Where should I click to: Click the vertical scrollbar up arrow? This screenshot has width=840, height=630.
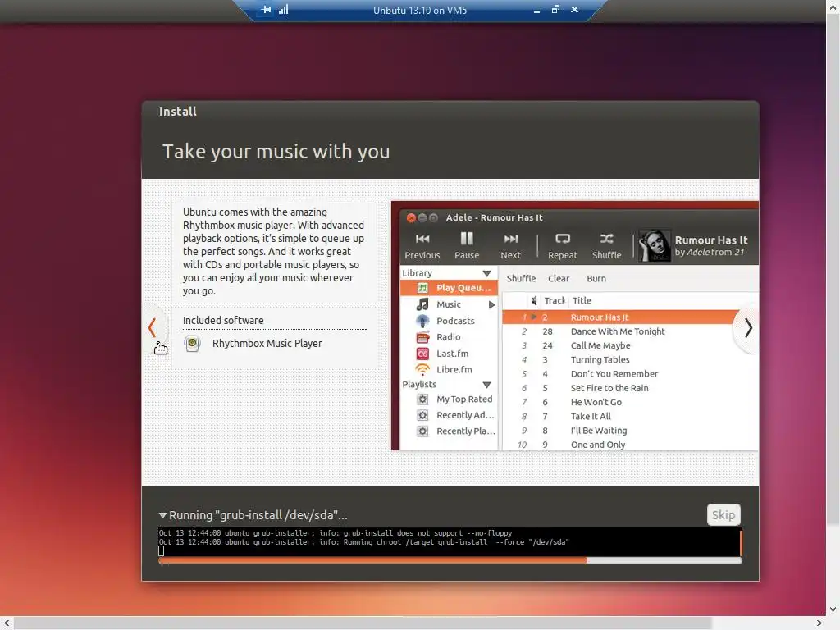click(x=833, y=6)
